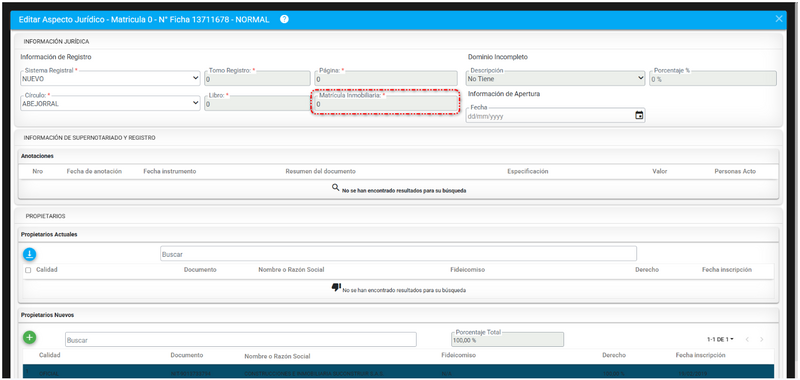Image resolution: width=800 pixels, height=380 pixels.
Task: Click the Tomo Registro field
Action: 257,79
